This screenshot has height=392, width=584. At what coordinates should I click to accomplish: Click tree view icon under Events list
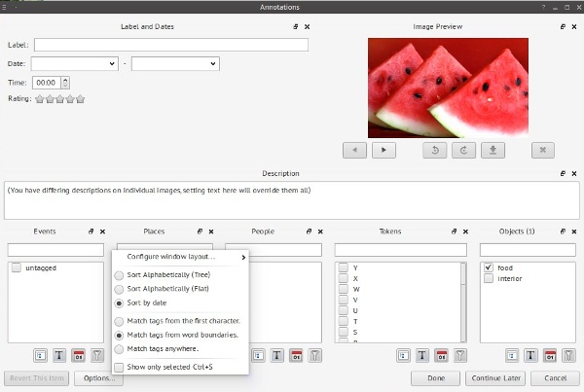click(40, 355)
